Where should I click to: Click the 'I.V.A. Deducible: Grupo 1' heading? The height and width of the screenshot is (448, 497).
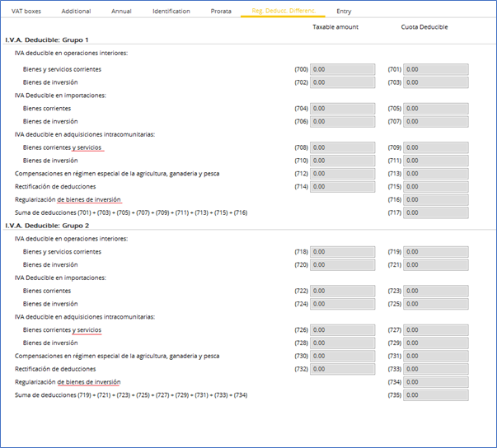47,40
